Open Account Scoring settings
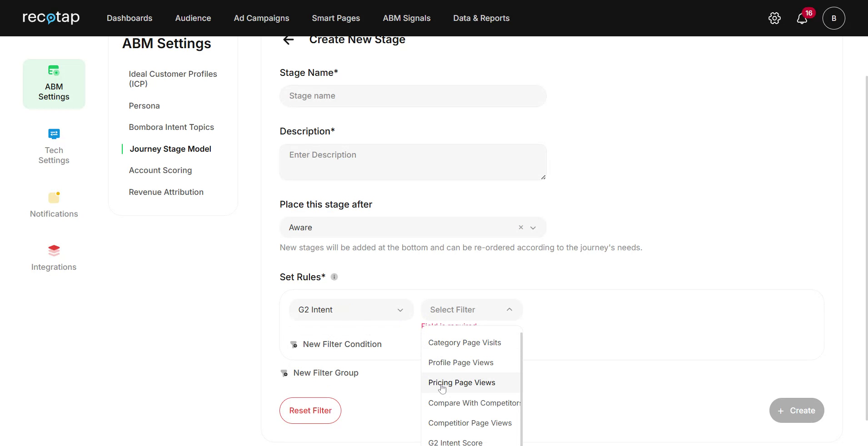The width and height of the screenshot is (868, 446). [x=160, y=170]
